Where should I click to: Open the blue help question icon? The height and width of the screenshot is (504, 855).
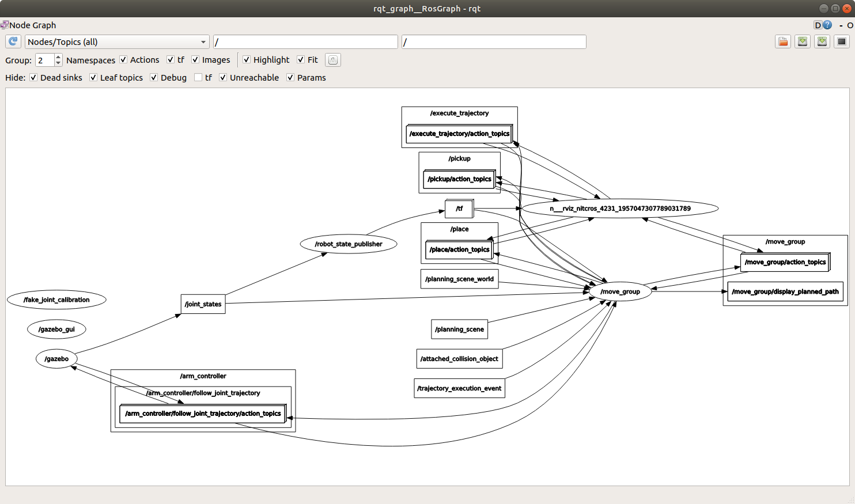828,25
